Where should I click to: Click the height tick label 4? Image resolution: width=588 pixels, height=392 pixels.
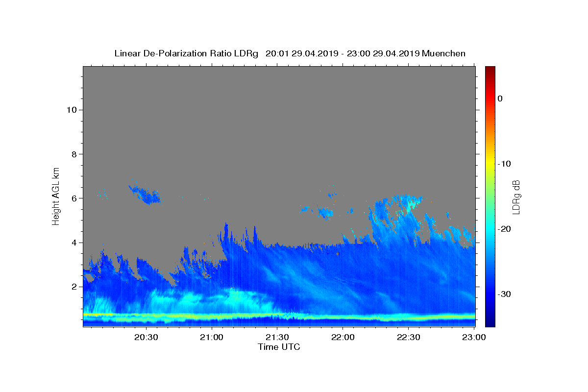click(x=74, y=243)
